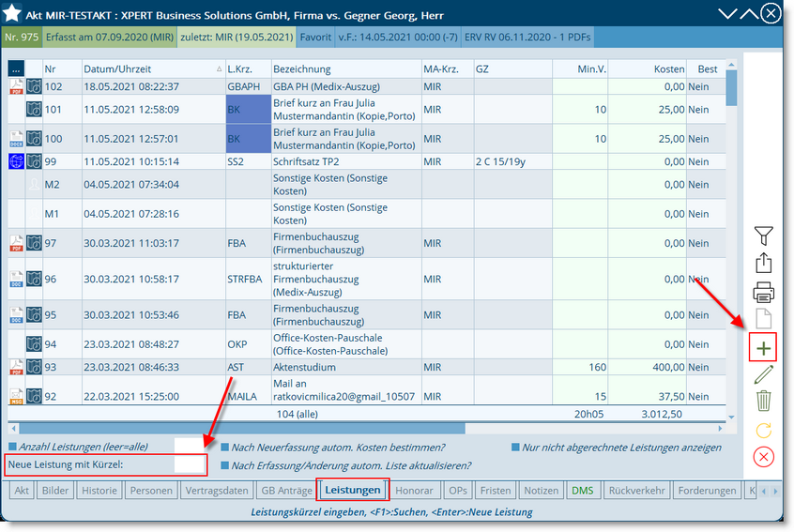The height and width of the screenshot is (532, 794).
Task: Click the column chooser button with three dots
Action: pyautogui.click(x=16, y=68)
